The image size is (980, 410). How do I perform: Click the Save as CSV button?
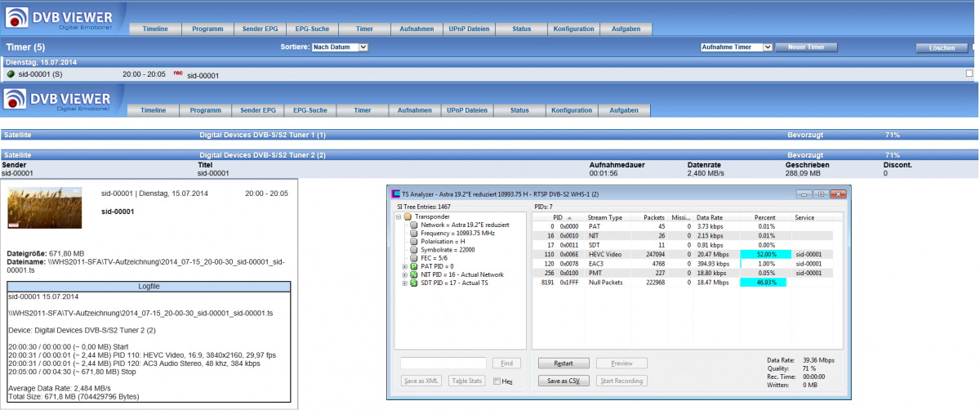563,381
